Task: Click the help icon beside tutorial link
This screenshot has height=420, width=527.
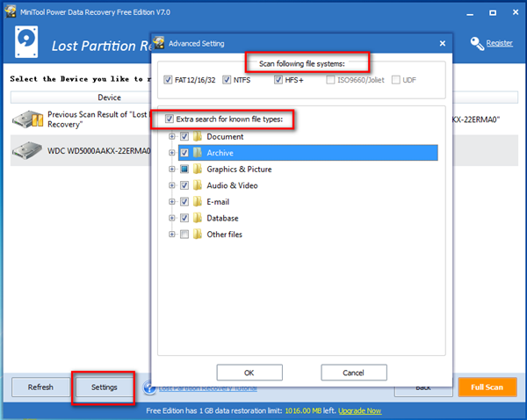Action: coord(149,388)
